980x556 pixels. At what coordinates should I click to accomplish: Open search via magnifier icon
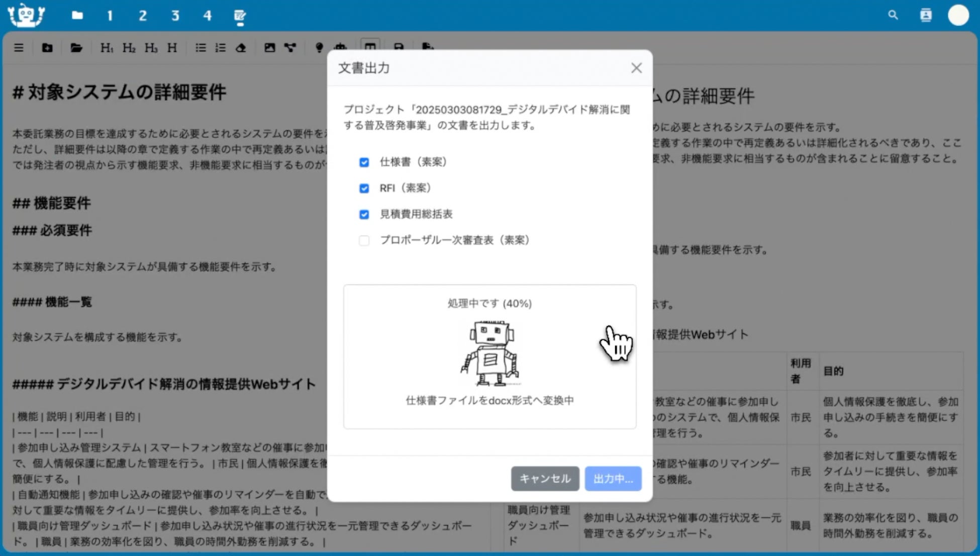pyautogui.click(x=893, y=15)
